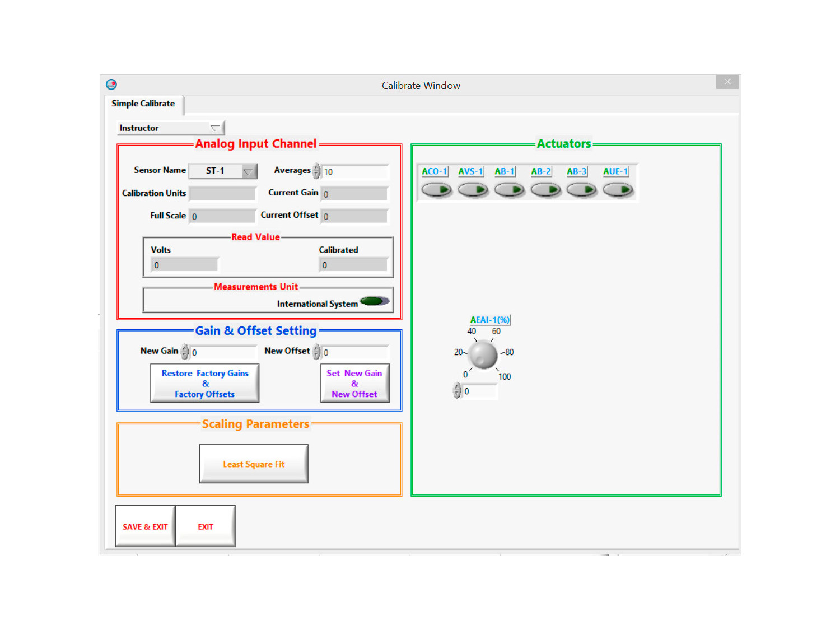Toggle the AB-3 actuator switch
Image resolution: width=840 pixels, height=630 pixels.
pyautogui.click(x=582, y=190)
